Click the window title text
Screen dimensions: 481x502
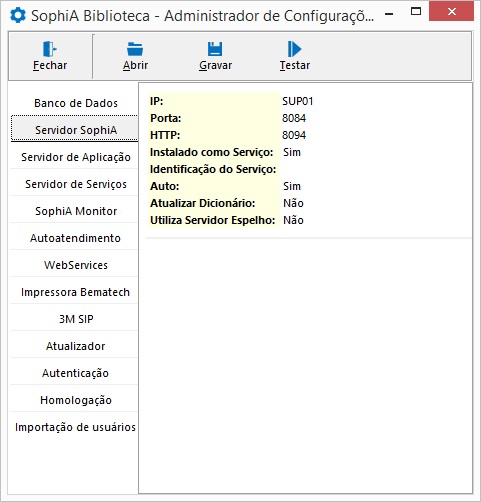202,16
